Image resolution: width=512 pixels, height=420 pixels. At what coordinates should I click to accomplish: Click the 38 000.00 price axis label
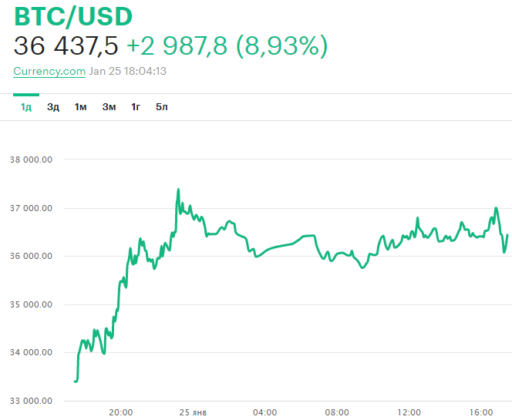pos(31,160)
